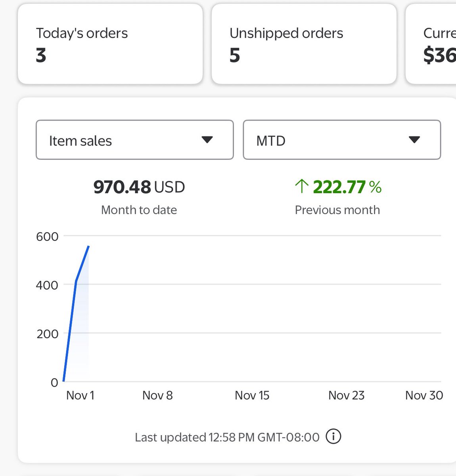Expand the Previous month comparison
The height and width of the screenshot is (476, 456).
coord(337,210)
